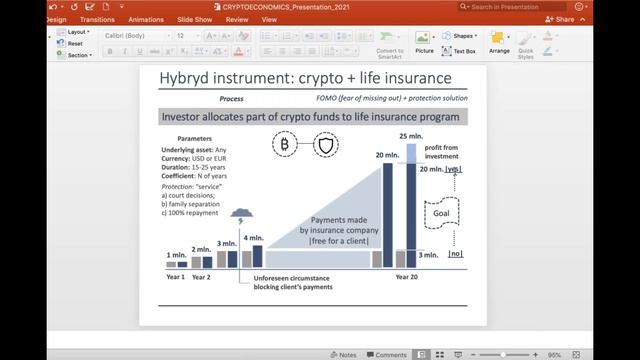Image resolution: width=640 pixels, height=360 pixels.
Task: Undo the last action in title bar
Action: point(53,7)
